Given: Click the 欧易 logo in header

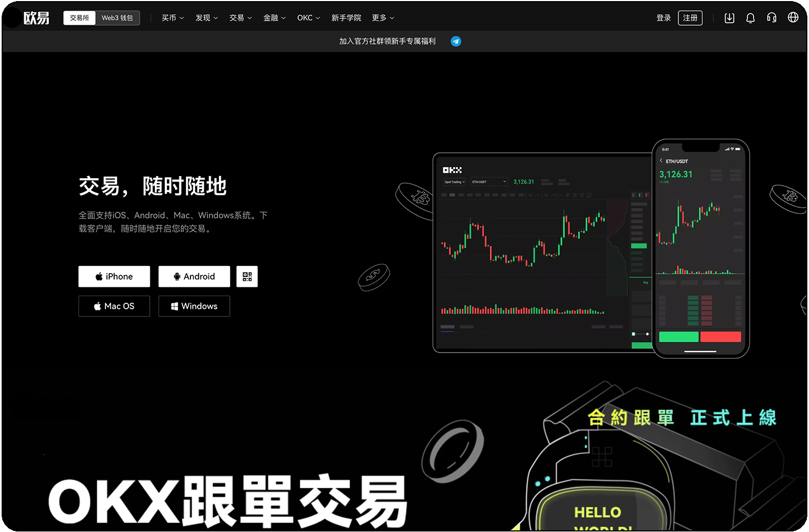Looking at the screenshot, I should point(36,18).
